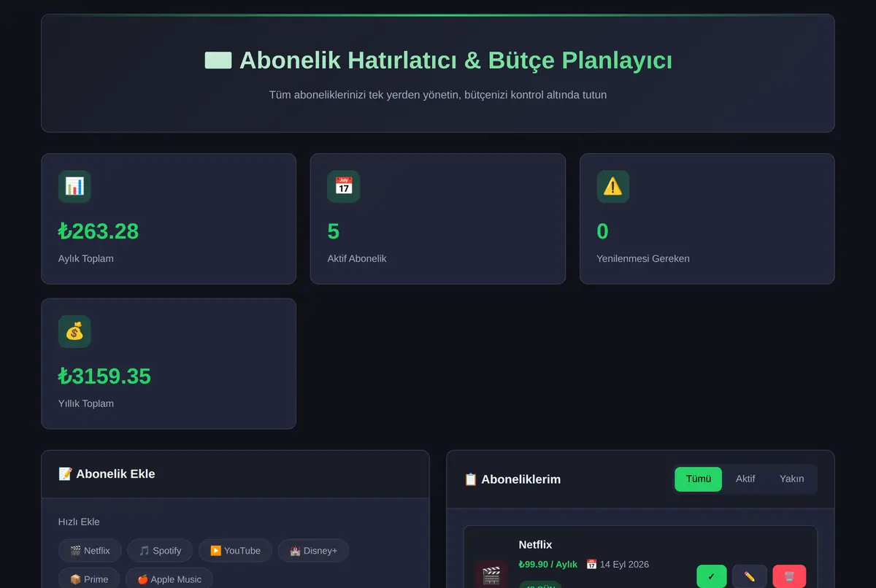876x588 pixels.
Task: Click the Abonelik Hatırlatıcı & Bütçe Planlayıcı title
Action: pos(456,60)
